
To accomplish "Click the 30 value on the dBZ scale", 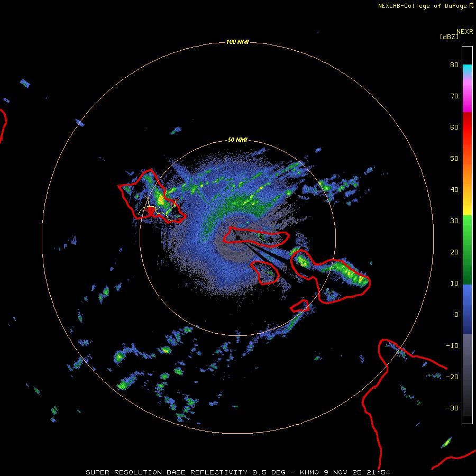I will [454, 221].
